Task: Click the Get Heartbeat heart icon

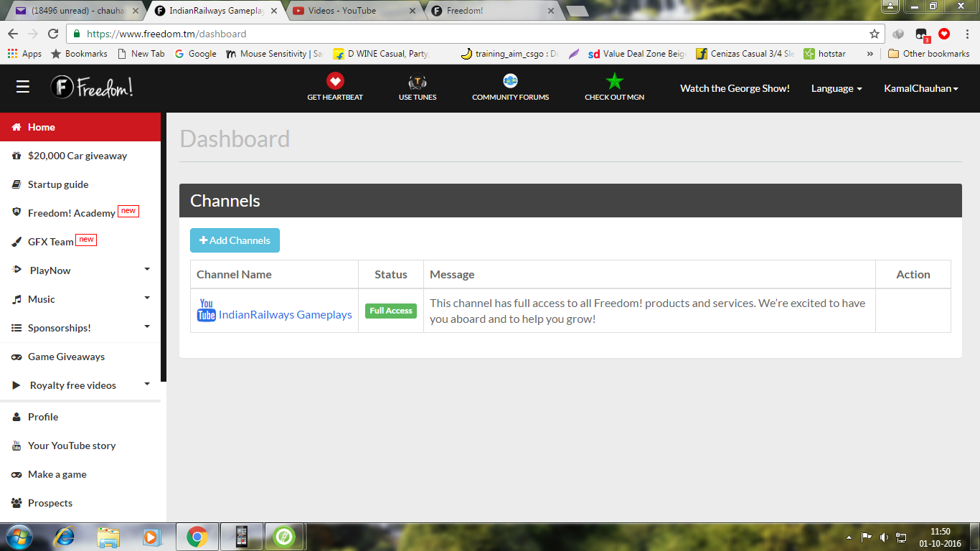Action: [335, 80]
